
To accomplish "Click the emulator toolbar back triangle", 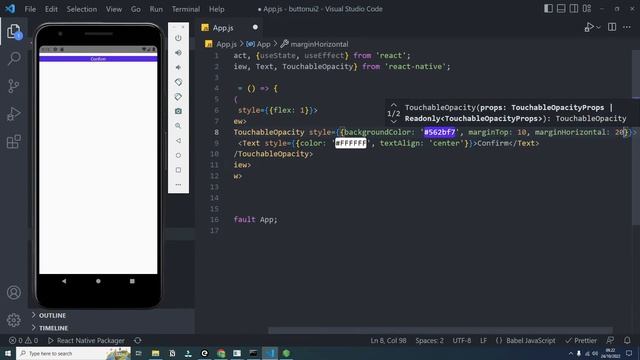I will pyautogui.click(x=178, y=140).
